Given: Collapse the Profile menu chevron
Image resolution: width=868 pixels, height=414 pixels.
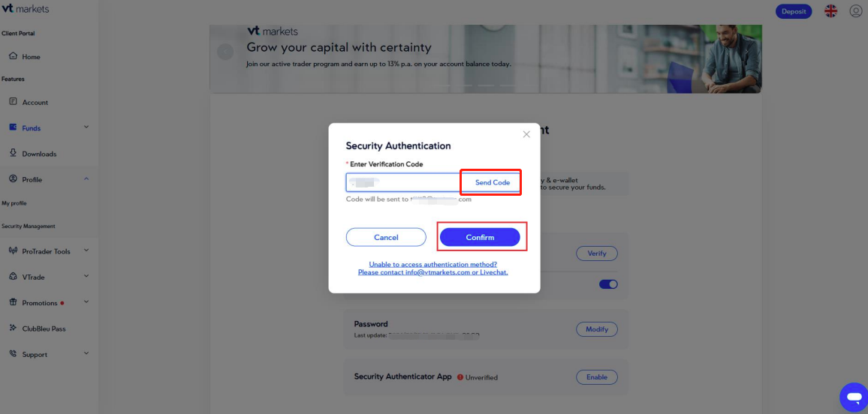Looking at the screenshot, I should coord(86,178).
